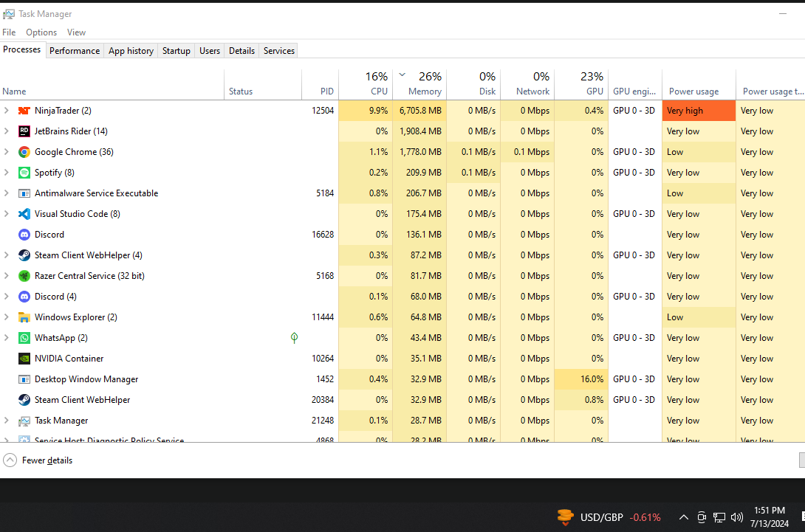
Task: Expand the WhatsApp (2) group
Action: (x=7, y=337)
